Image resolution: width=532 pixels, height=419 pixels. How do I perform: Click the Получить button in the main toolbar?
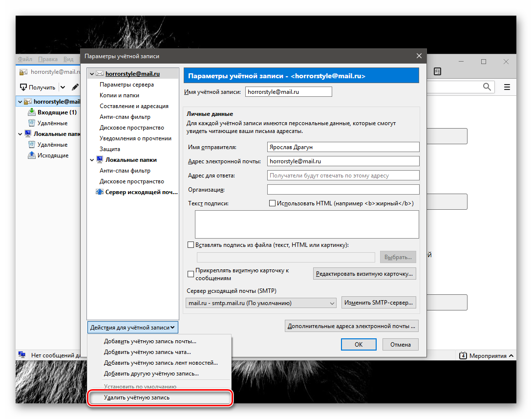pyautogui.click(x=37, y=87)
